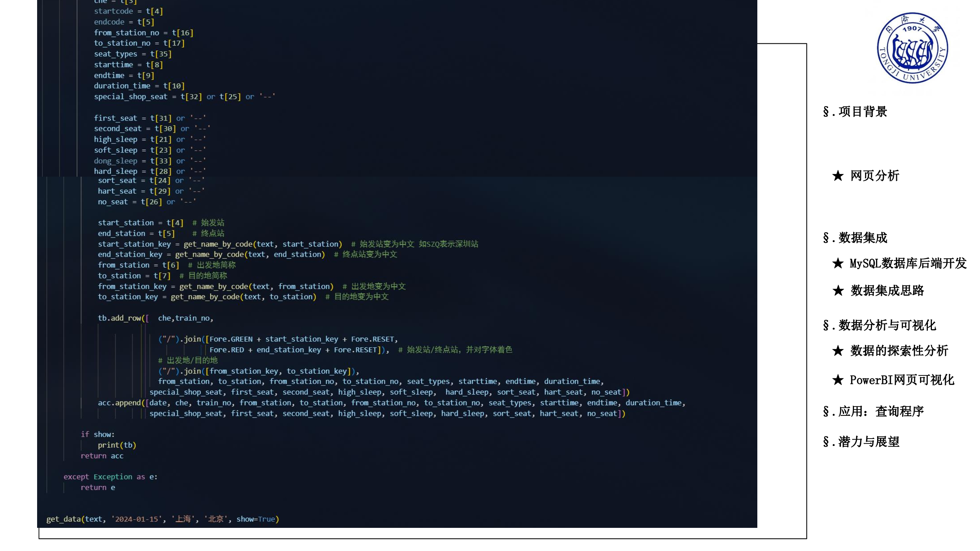This screenshot has width=980, height=551.
Task: Switch to the 潜力与展望 section
Action: point(865,442)
